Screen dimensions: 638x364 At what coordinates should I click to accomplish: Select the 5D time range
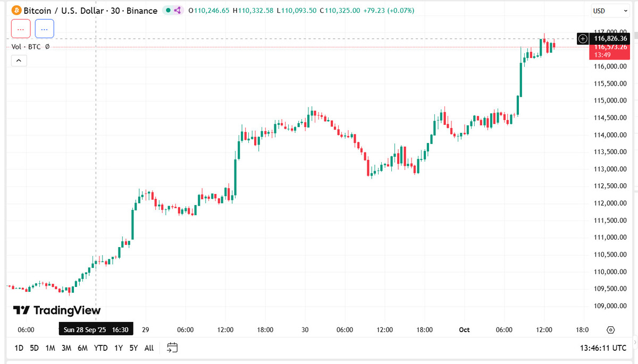click(x=34, y=348)
